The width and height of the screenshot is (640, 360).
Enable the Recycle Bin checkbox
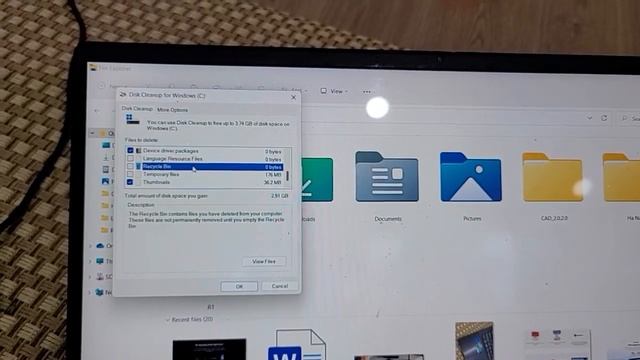point(130,166)
